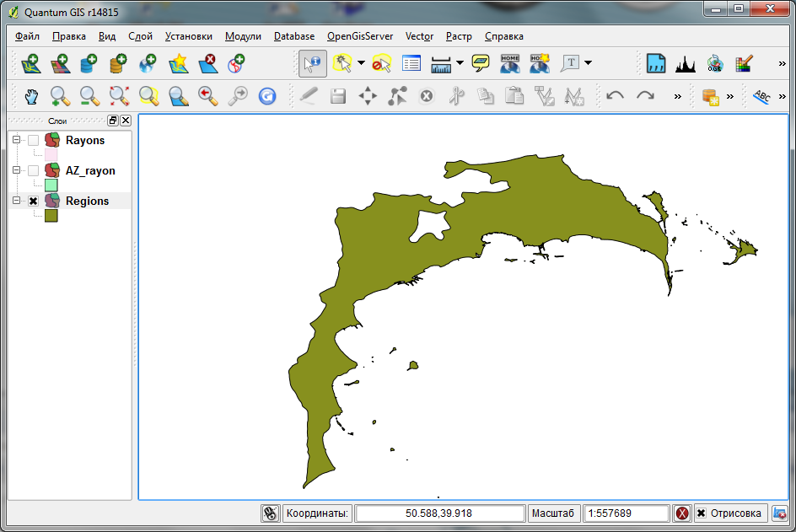
Task: Open the attribute table icon
Action: tap(411, 63)
